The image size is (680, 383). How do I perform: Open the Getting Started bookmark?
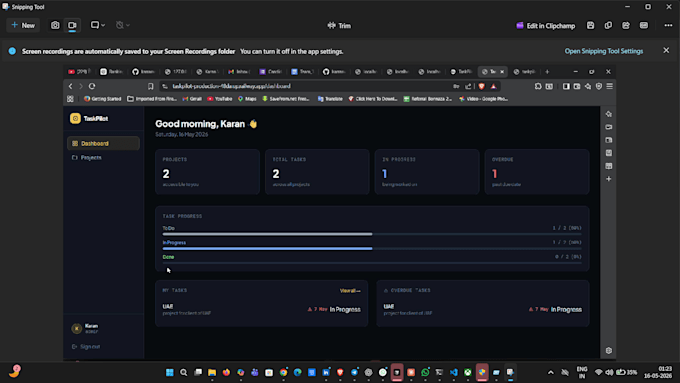pyautogui.click(x=102, y=99)
